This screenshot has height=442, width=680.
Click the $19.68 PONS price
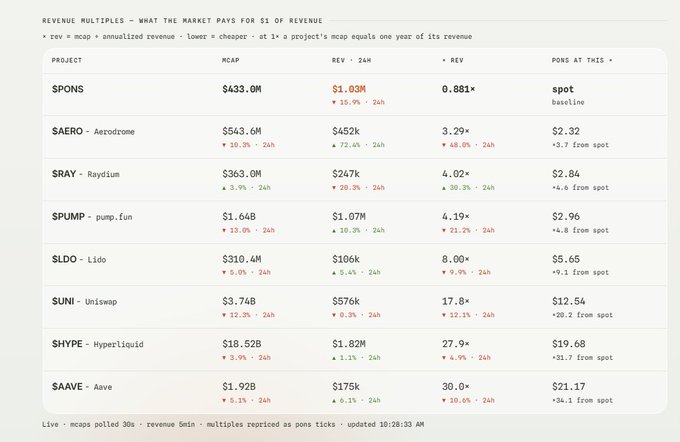click(x=569, y=344)
